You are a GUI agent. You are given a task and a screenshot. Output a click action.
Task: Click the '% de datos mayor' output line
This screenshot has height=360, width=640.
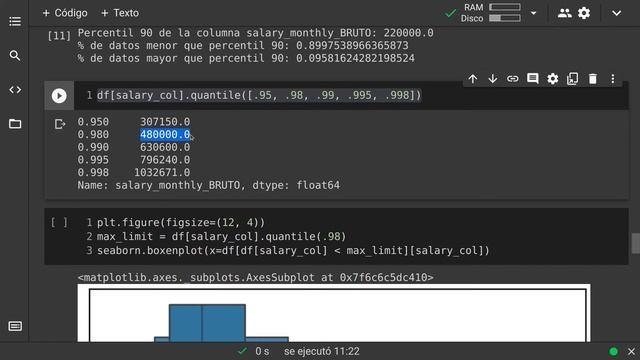pos(246,58)
